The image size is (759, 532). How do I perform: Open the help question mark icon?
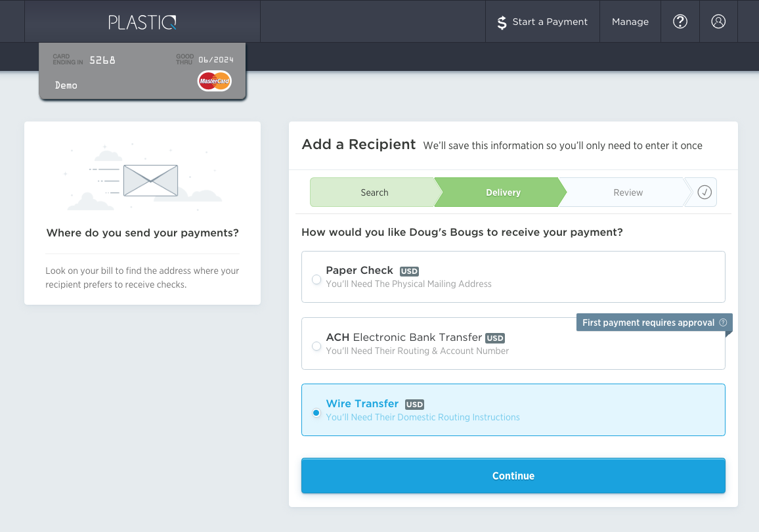[680, 21]
